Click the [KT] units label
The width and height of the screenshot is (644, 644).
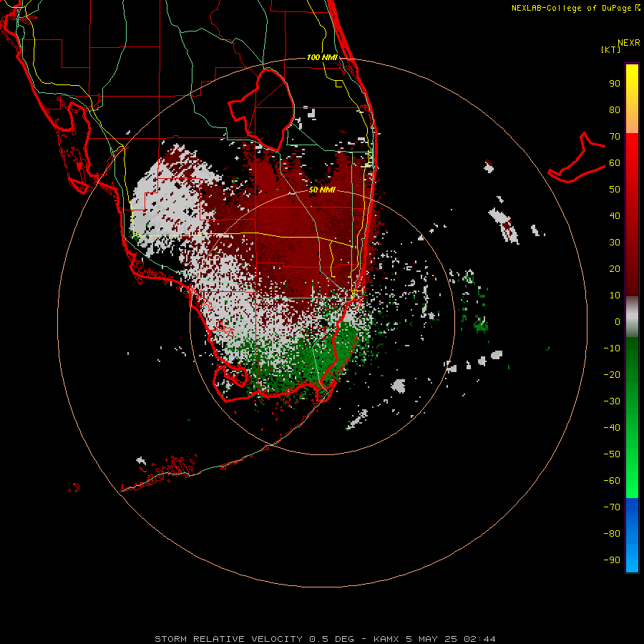611,49
